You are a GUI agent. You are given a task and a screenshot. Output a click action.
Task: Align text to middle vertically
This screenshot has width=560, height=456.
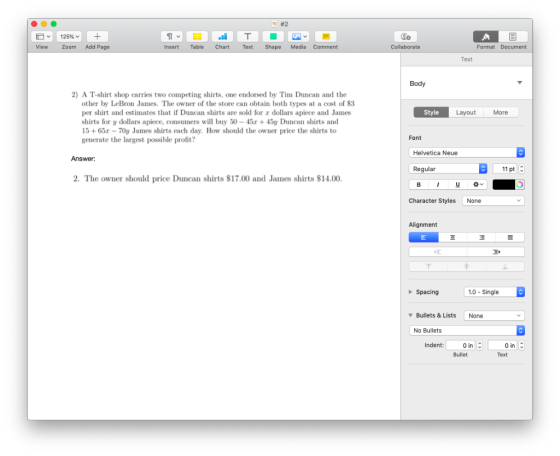pos(466,267)
